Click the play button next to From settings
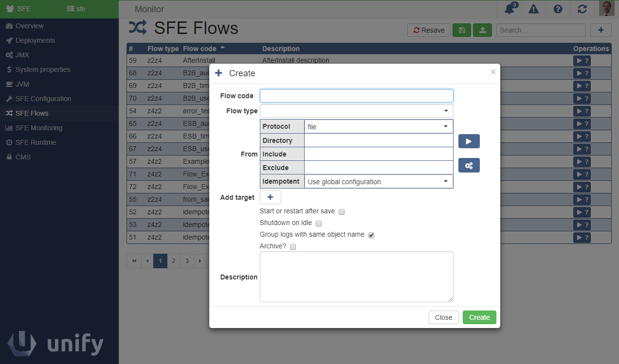Image resolution: width=619 pixels, height=364 pixels. [x=469, y=141]
